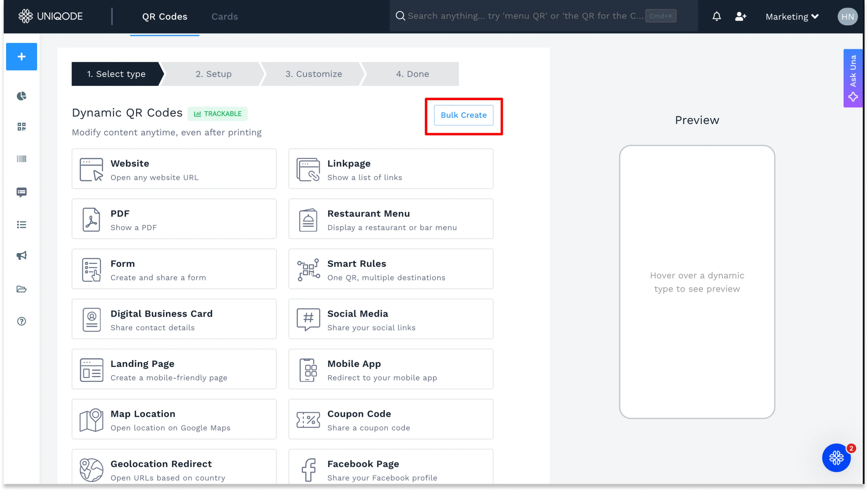Click the Restaurant Menu icon
868x491 pixels.
click(308, 220)
